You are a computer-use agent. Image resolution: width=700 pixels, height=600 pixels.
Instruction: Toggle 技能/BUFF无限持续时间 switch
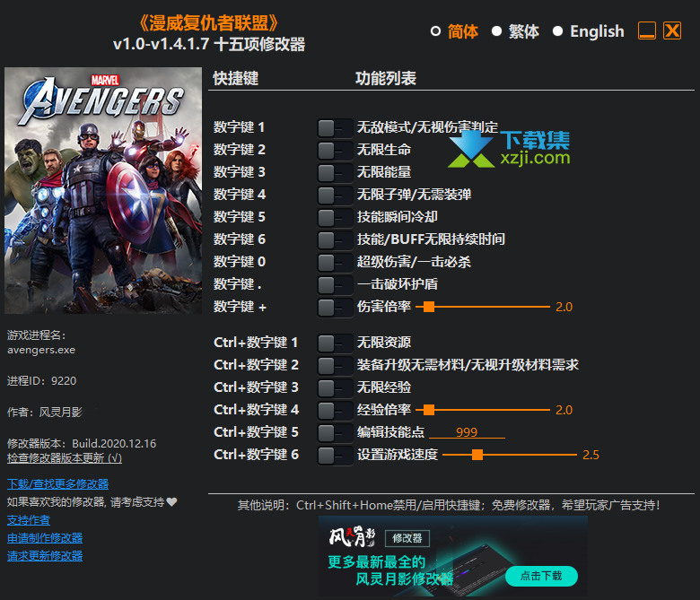point(335,240)
